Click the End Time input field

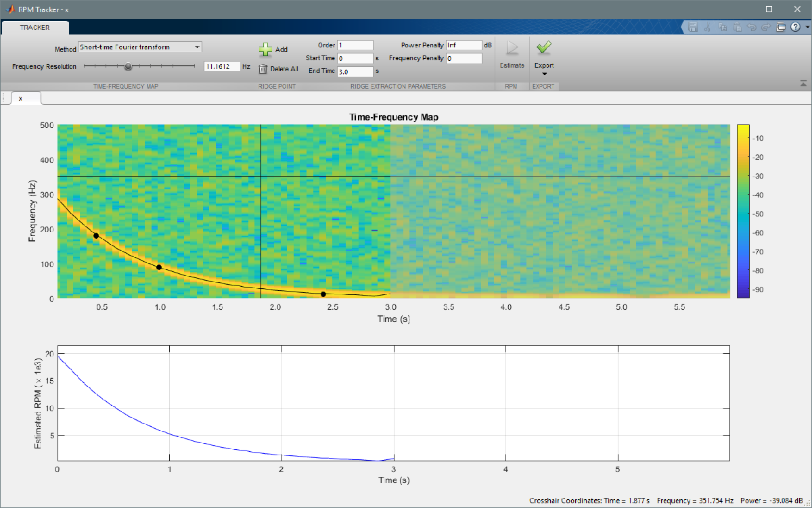coord(355,71)
